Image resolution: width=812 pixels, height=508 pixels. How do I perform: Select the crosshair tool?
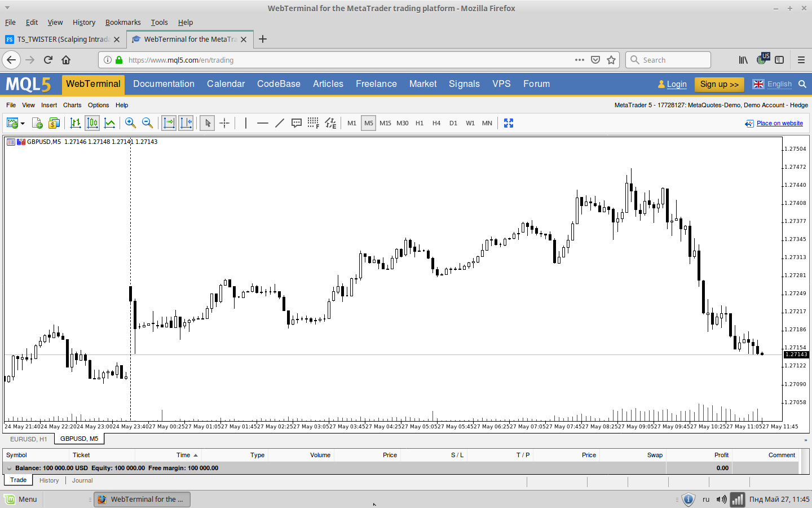[x=224, y=123]
